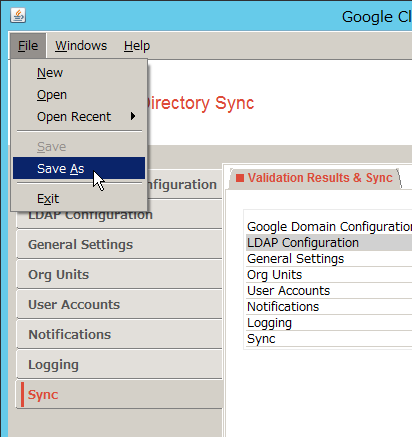Choose Open from the File menu
This screenshot has width=412, height=437.
(x=79, y=95)
